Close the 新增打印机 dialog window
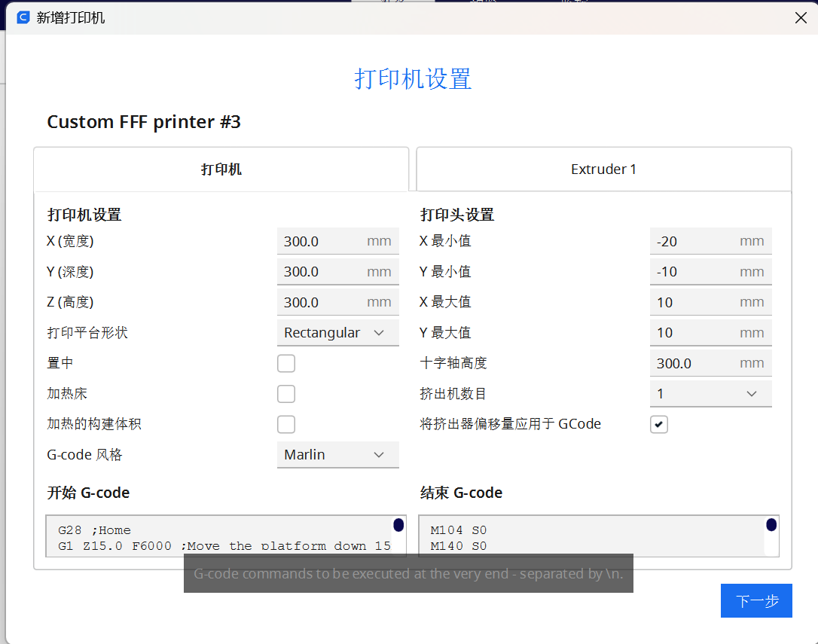Screen dimensions: 818x644 [801, 18]
